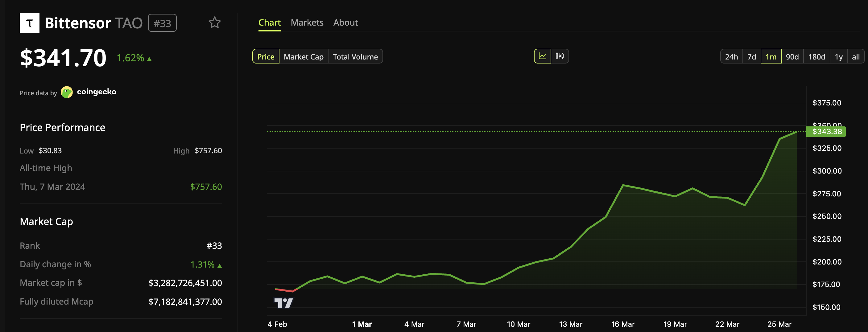
Task: Set chart range to 24h
Action: 732,57
